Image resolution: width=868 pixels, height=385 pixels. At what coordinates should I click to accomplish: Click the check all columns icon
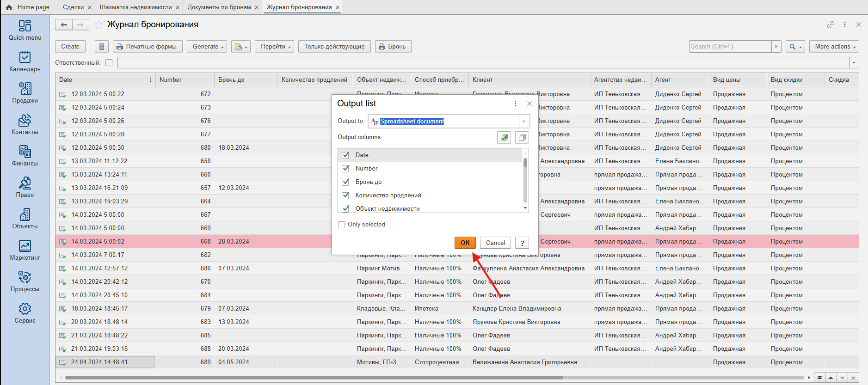pyautogui.click(x=504, y=137)
